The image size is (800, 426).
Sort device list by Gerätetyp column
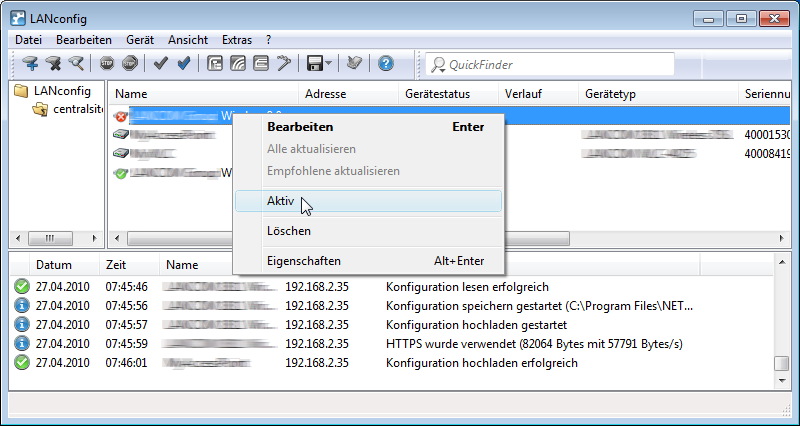point(611,94)
